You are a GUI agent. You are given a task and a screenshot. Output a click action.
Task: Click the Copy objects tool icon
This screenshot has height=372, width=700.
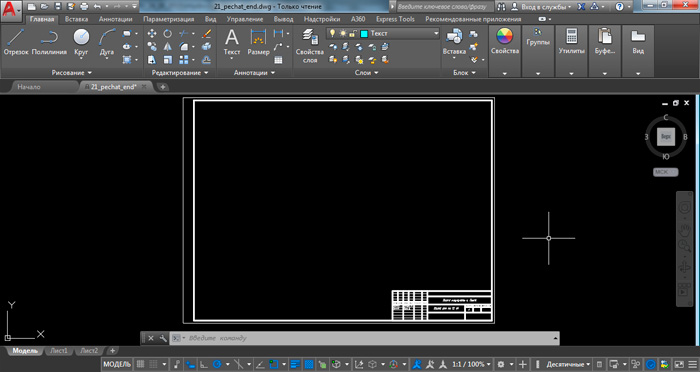tap(152, 46)
